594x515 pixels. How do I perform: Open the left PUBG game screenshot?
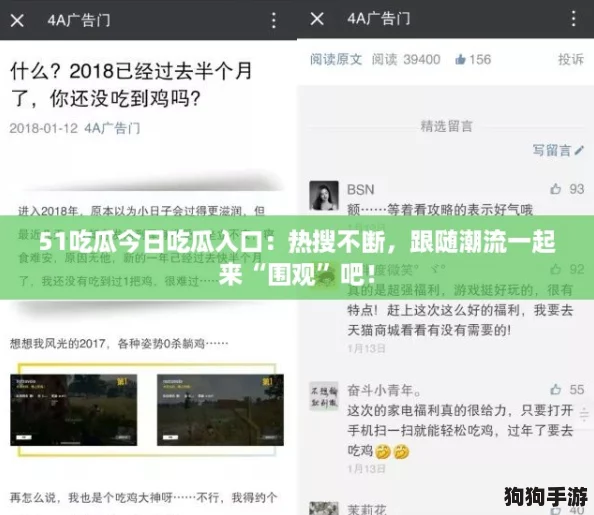tap(73, 410)
